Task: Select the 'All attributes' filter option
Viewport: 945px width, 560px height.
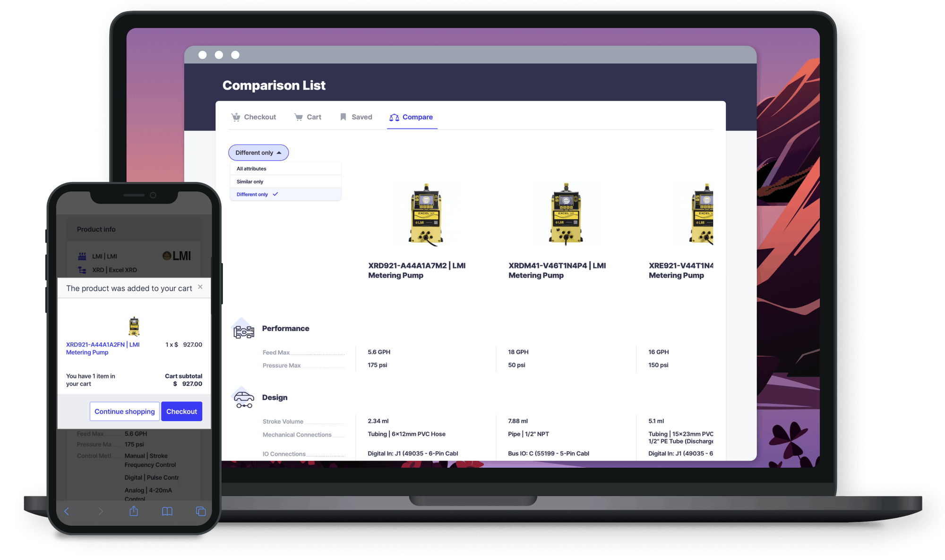Action: coord(251,169)
